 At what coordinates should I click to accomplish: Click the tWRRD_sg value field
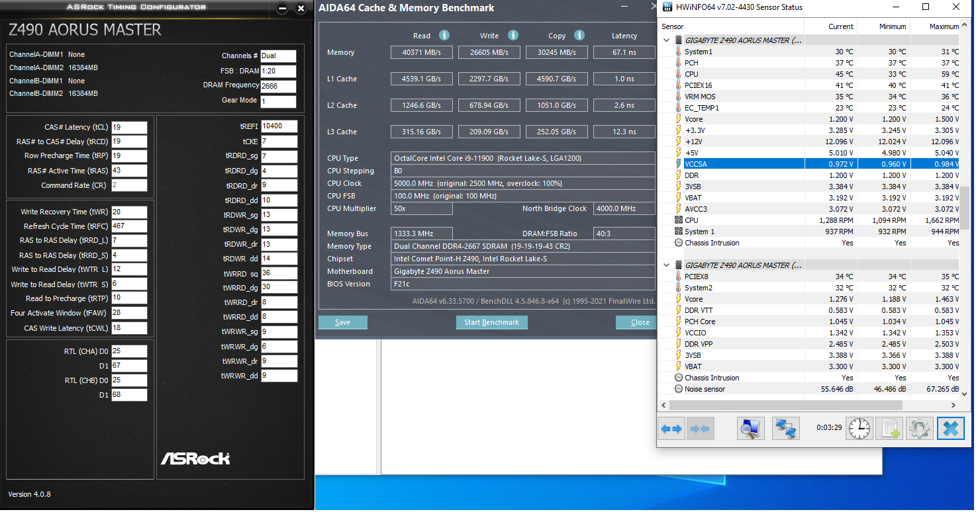click(279, 273)
